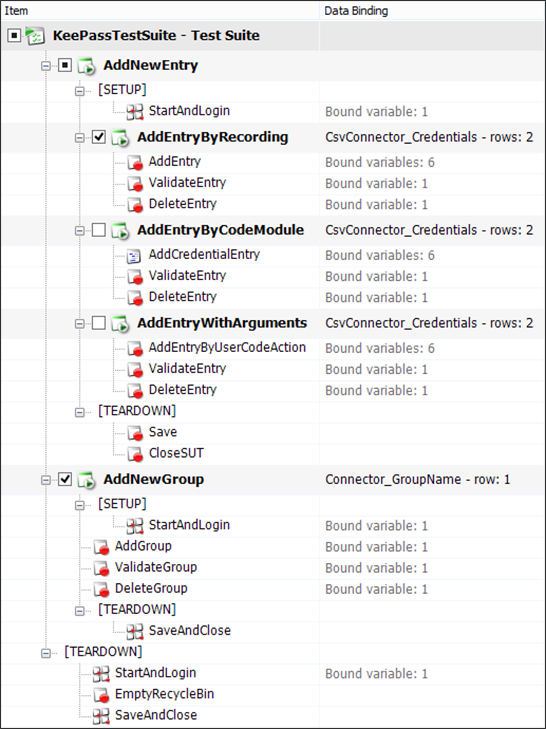Click the AddGroup recording module icon

(100, 547)
